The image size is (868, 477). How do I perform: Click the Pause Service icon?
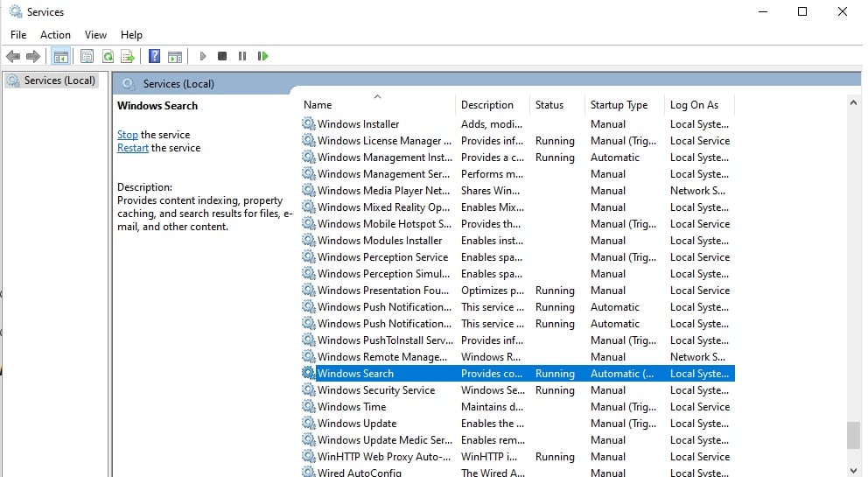[x=241, y=56]
